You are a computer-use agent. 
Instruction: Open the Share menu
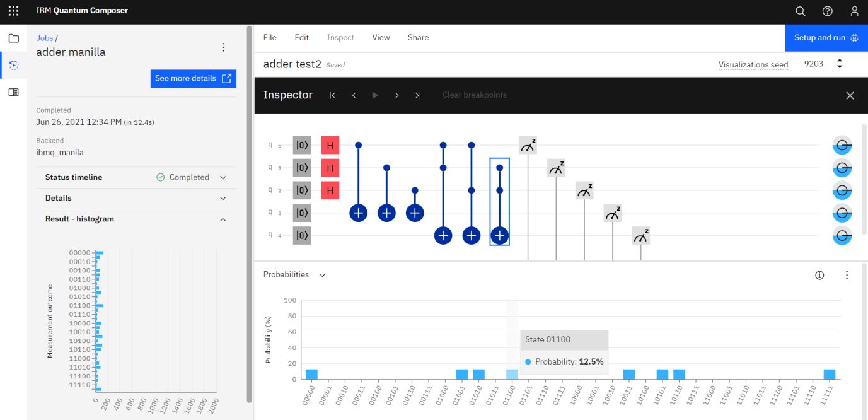pyautogui.click(x=418, y=38)
